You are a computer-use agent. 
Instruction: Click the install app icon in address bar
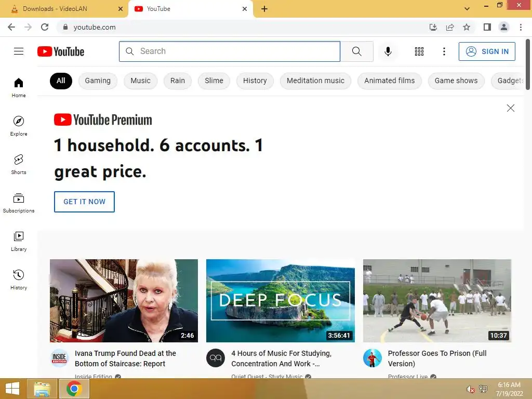pyautogui.click(x=433, y=27)
